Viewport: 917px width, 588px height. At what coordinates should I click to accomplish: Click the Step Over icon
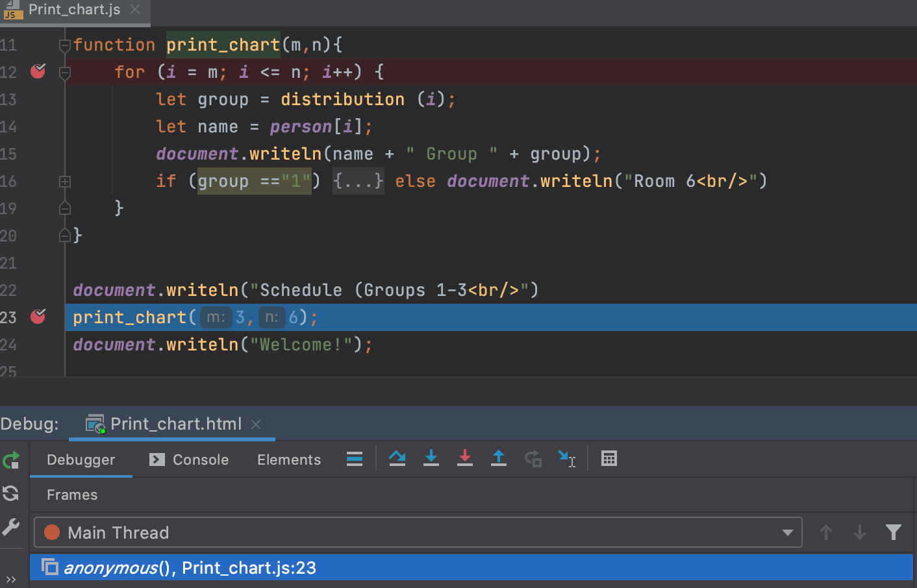[397, 458]
